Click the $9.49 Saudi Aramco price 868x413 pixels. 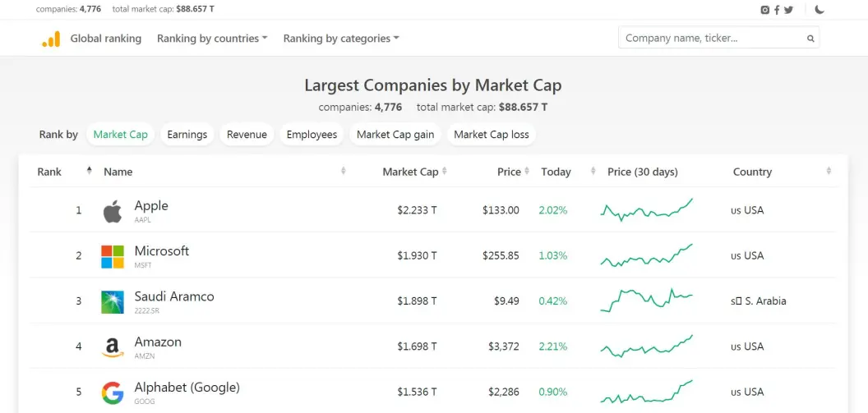click(x=506, y=301)
